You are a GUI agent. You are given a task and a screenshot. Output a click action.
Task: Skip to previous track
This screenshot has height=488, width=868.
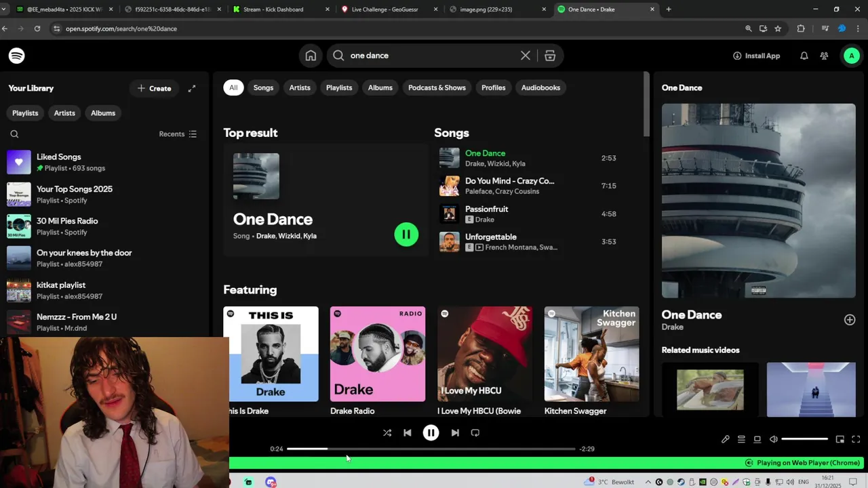(x=407, y=432)
